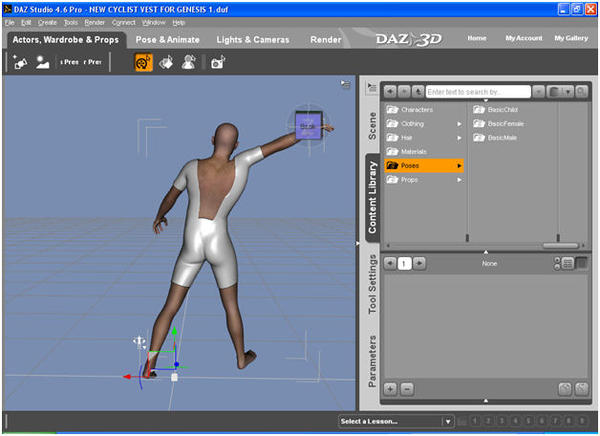The image size is (600, 436).
Task: Open the viewport options menu icon
Action: coord(346,84)
